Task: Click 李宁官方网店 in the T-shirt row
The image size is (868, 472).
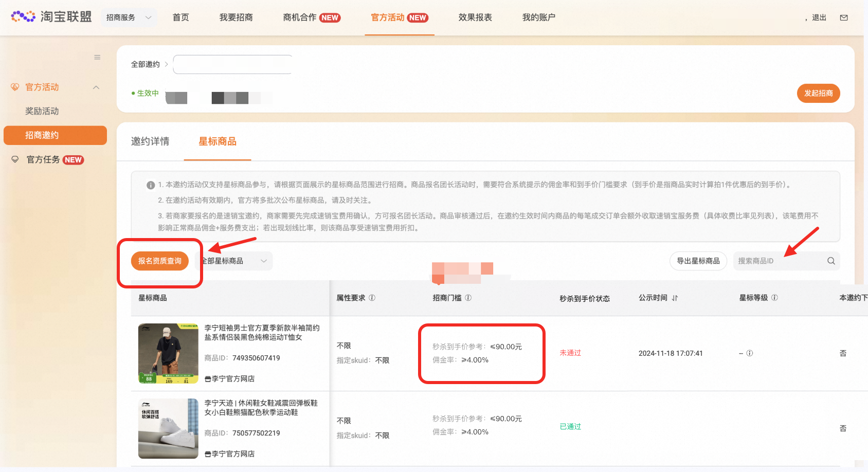Action: [x=233, y=379]
